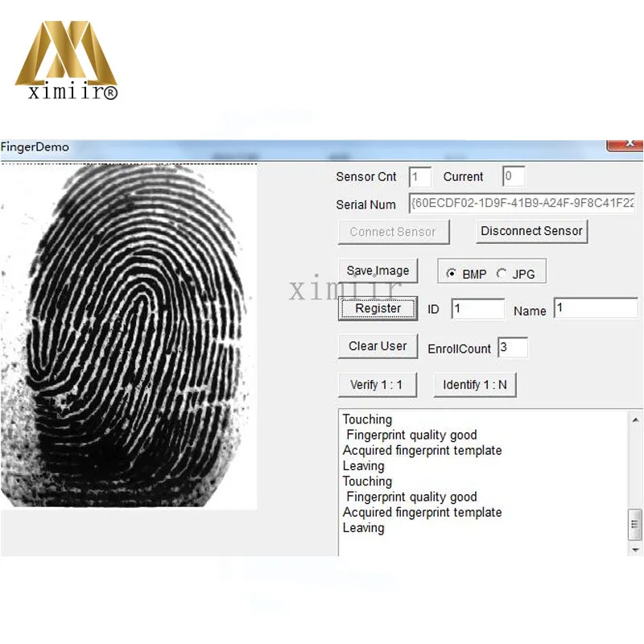Click the captured fingerprint image
The image size is (644, 644).
click(x=129, y=336)
